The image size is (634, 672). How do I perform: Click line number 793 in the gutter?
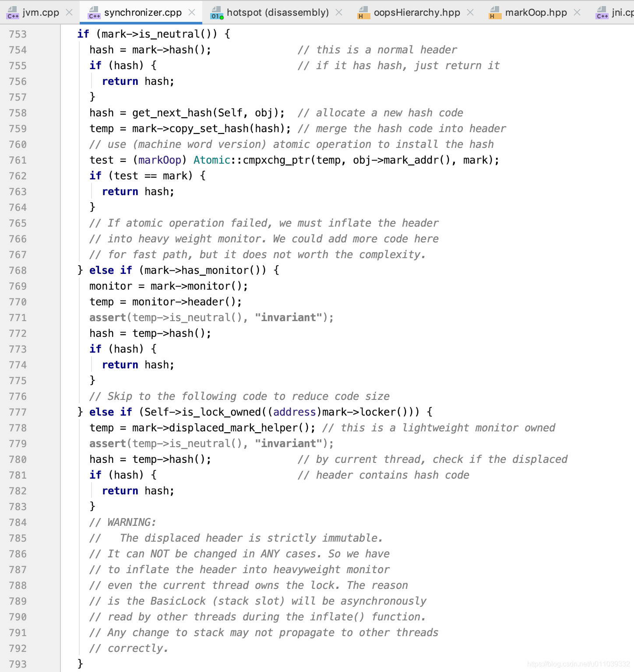pos(18,663)
